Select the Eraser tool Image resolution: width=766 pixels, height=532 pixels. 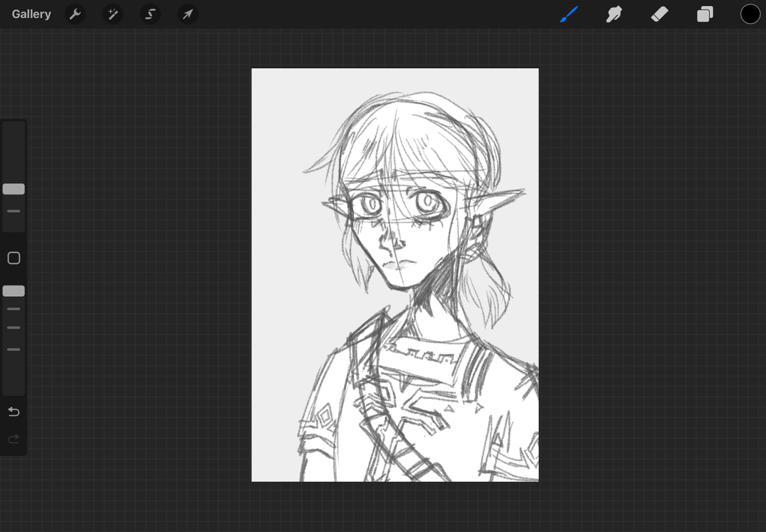(x=659, y=14)
